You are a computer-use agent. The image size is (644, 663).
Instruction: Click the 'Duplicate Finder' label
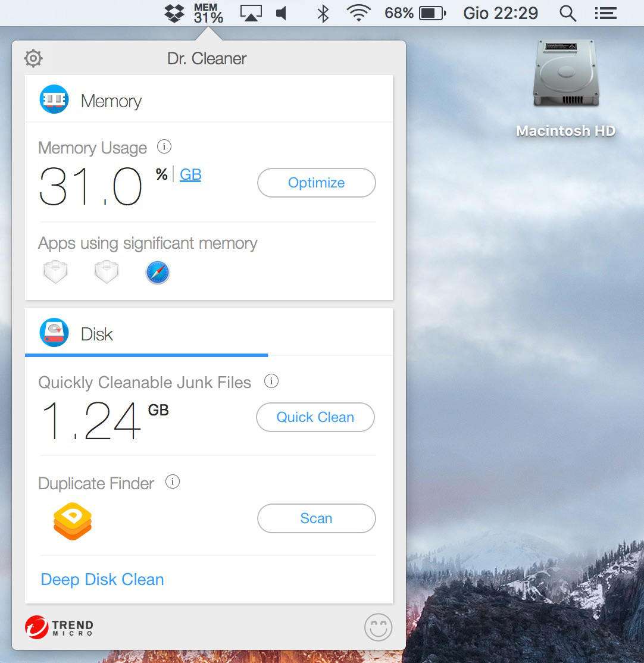[96, 483]
